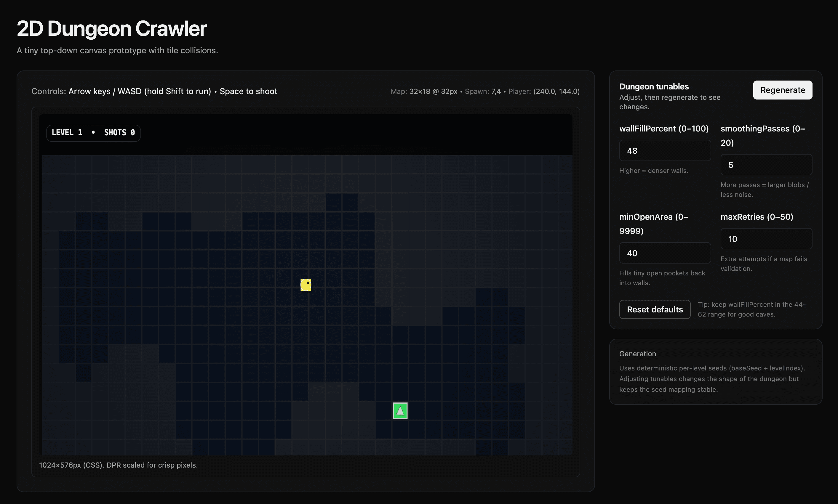Click the LEVEL 1 • SHOTS 0 HUD badge

(x=93, y=132)
